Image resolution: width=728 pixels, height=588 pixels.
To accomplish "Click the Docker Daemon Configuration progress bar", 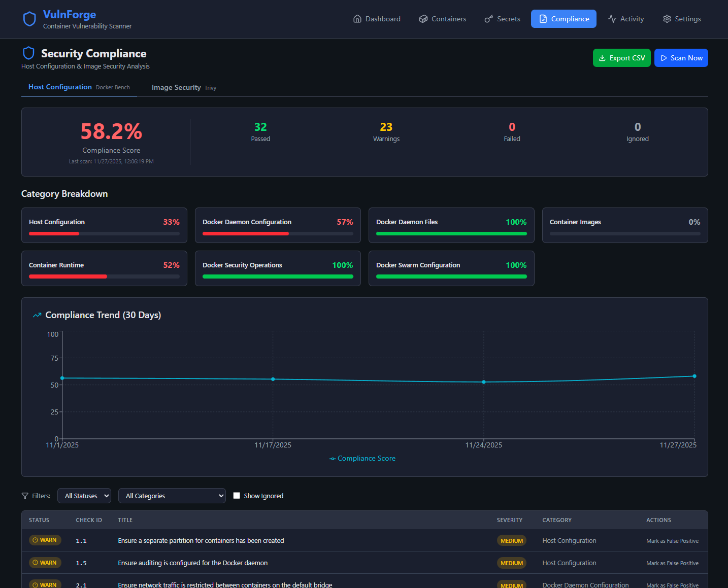I will pyautogui.click(x=278, y=234).
